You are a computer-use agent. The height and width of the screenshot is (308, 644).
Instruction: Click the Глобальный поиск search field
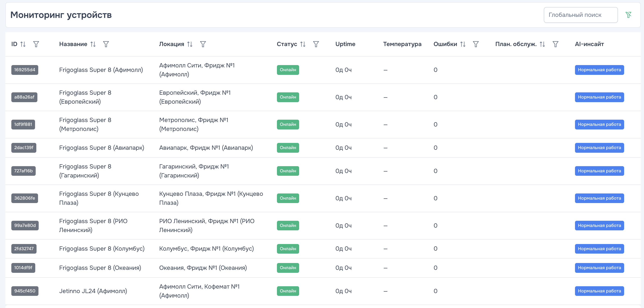(580, 15)
